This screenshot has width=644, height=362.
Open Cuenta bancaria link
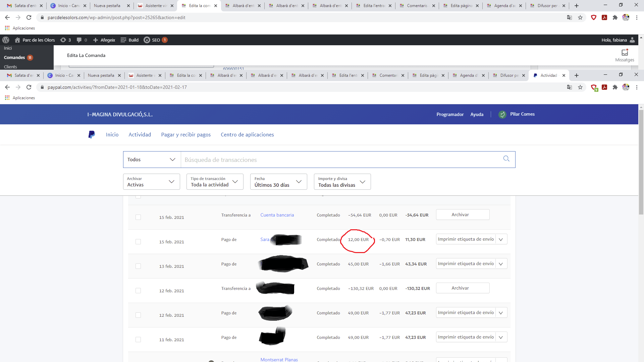(277, 215)
